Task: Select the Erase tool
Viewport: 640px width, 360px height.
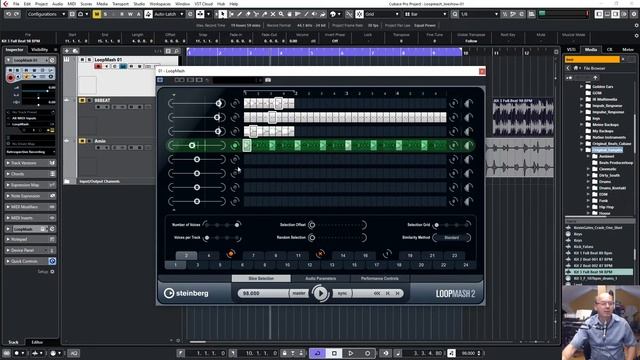Action: pyautogui.click(x=248, y=14)
